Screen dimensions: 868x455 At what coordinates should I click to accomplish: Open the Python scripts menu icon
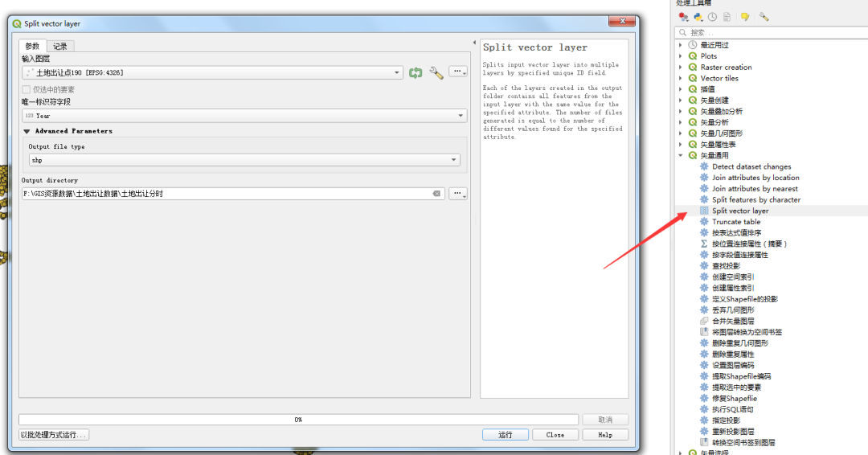tap(698, 17)
